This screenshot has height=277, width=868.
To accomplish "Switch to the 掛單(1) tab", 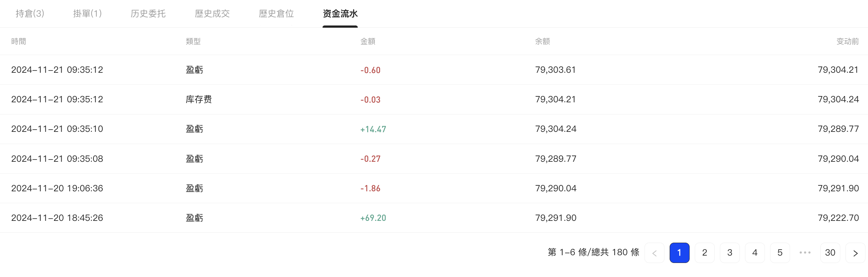I will click(x=88, y=14).
